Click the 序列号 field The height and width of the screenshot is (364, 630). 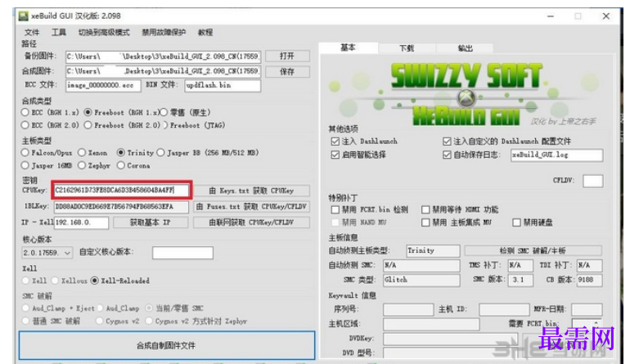point(408,309)
